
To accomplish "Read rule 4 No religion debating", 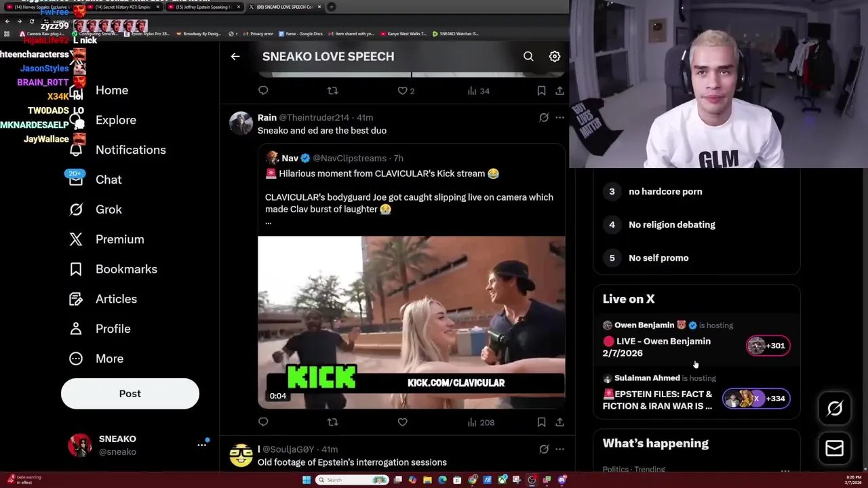I will point(672,224).
